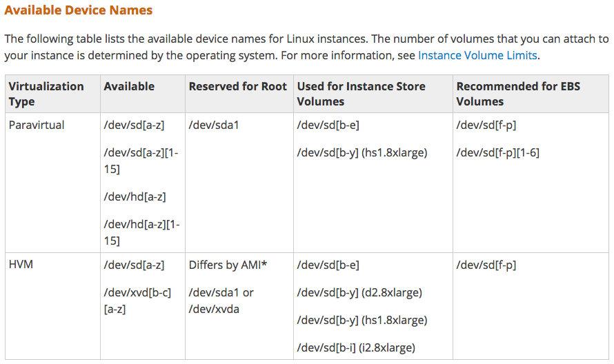Click the Paravirtual row label
Screen dimensions: 614x364
pos(36,125)
